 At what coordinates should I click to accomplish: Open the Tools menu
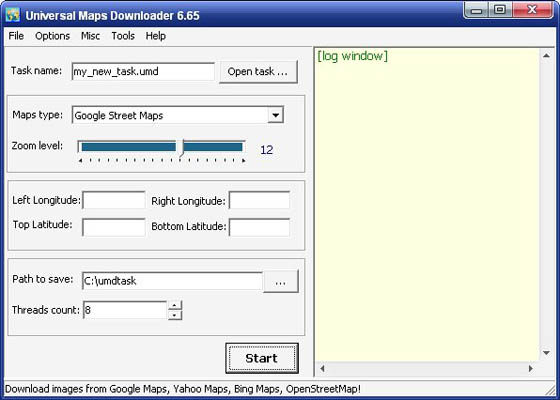tap(123, 36)
